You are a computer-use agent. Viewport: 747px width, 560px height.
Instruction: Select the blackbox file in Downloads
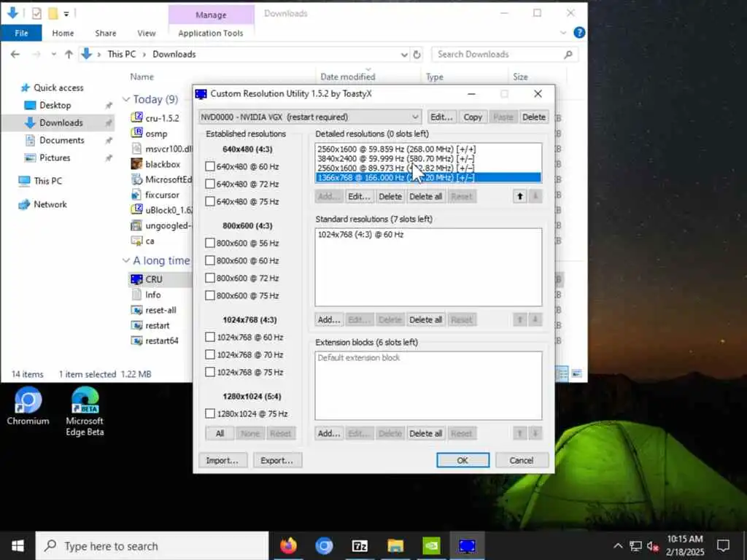click(x=163, y=164)
